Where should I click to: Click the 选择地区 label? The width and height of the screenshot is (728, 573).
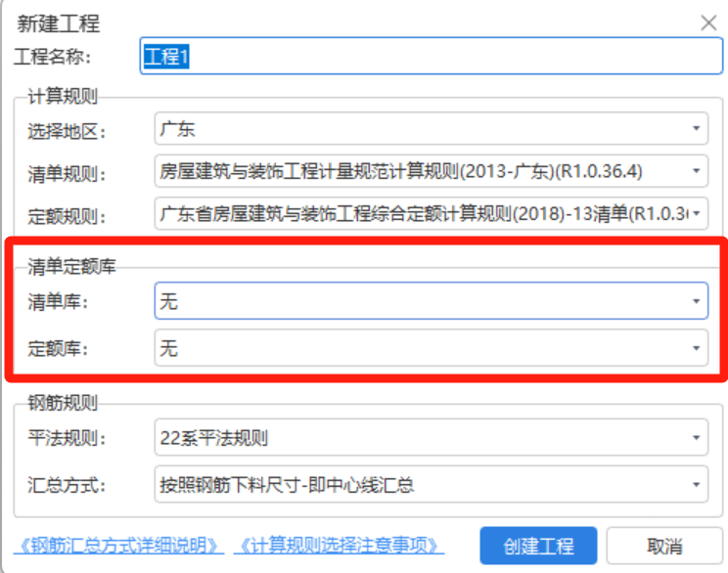67,131
